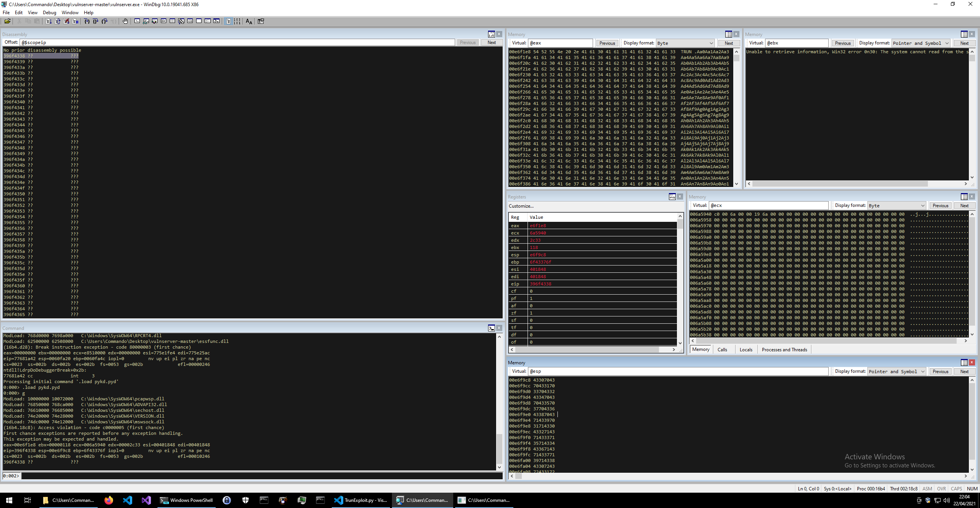
Task: Open the Command Browser toolbar icon
Action: click(216, 21)
